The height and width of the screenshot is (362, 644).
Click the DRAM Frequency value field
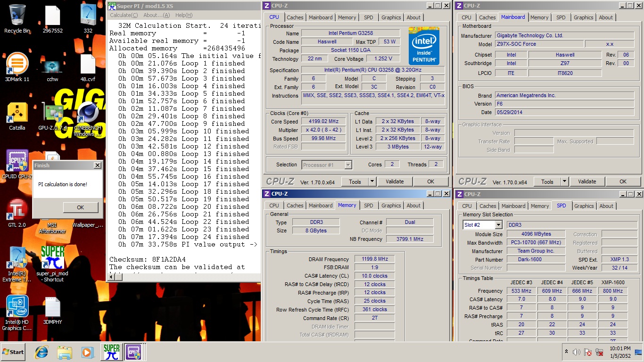pos(376,259)
